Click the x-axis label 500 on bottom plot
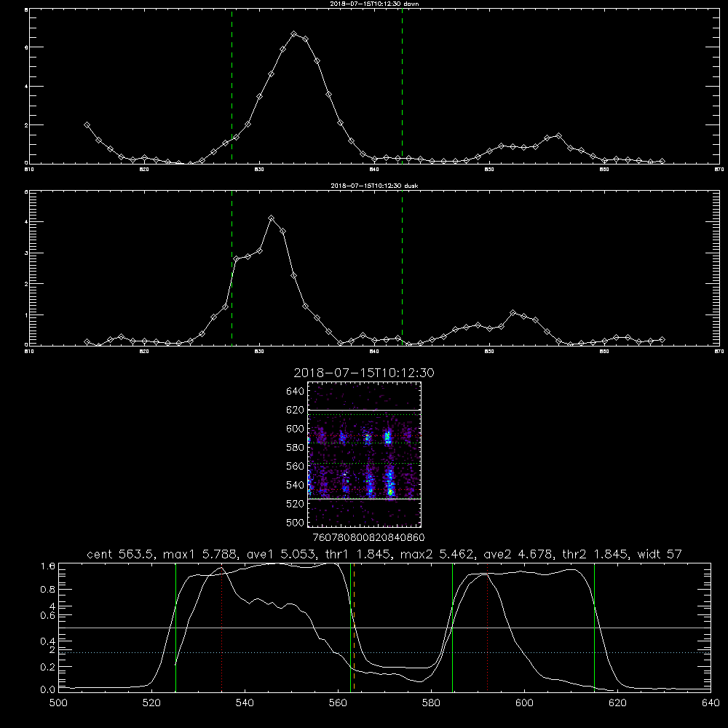 (x=58, y=703)
